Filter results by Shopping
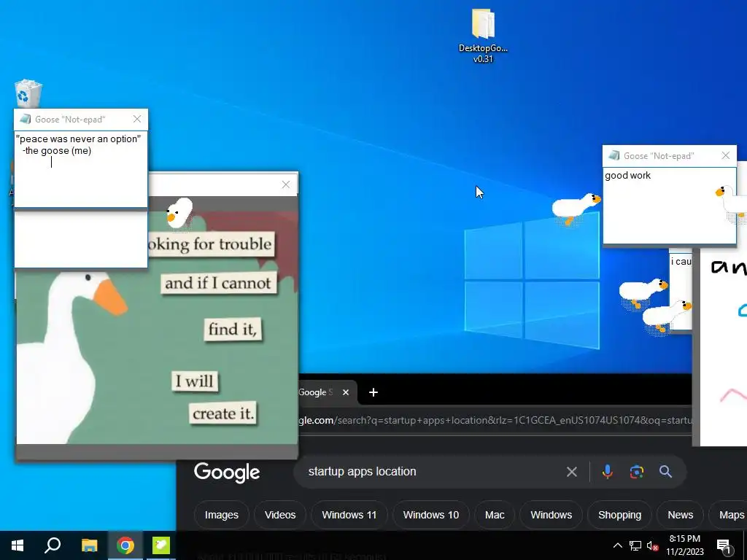 pos(620,515)
